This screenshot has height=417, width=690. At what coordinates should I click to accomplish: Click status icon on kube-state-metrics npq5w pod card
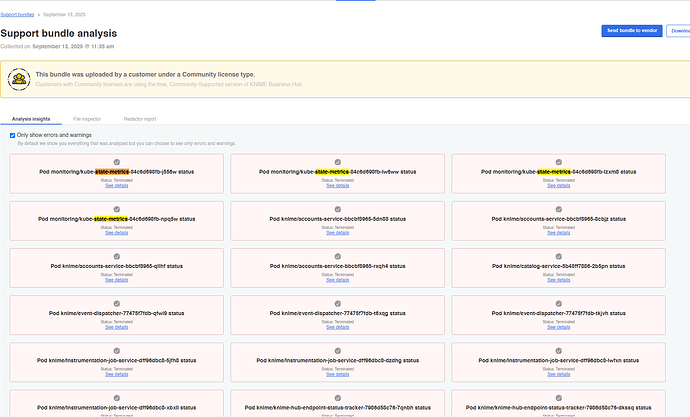pos(117,209)
